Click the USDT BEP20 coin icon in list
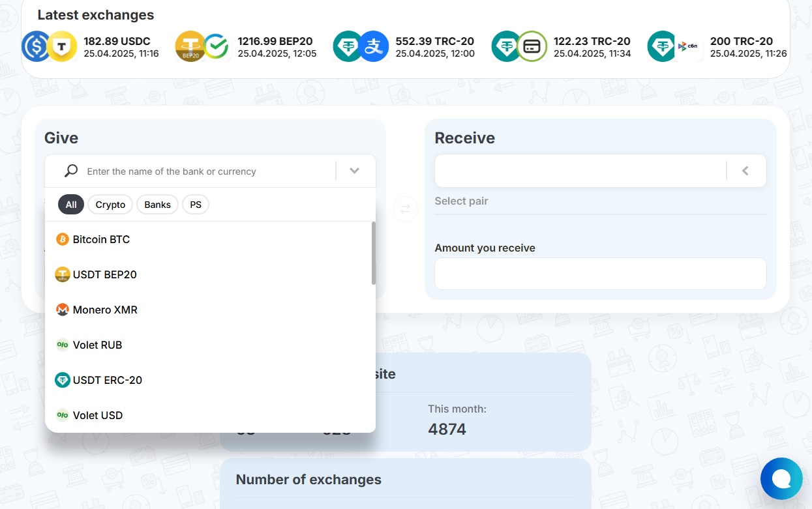This screenshot has height=509, width=812. point(63,274)
